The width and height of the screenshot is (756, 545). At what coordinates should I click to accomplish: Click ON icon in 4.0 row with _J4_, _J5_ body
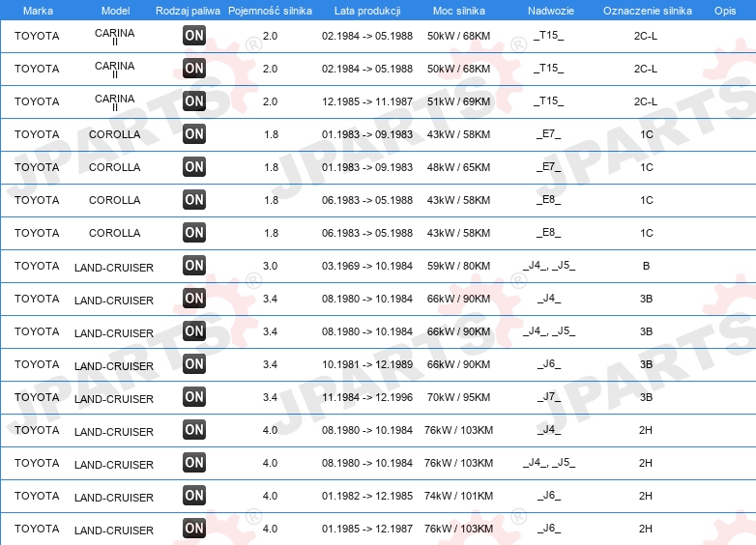coord(194,463)
